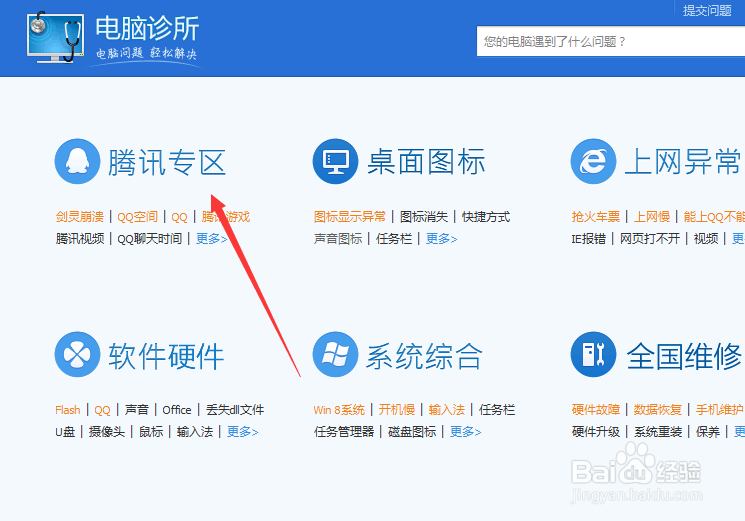Click QQ link under 腾讯专区
Viewport: 745px width, 521px height.
tap(179, 217)
